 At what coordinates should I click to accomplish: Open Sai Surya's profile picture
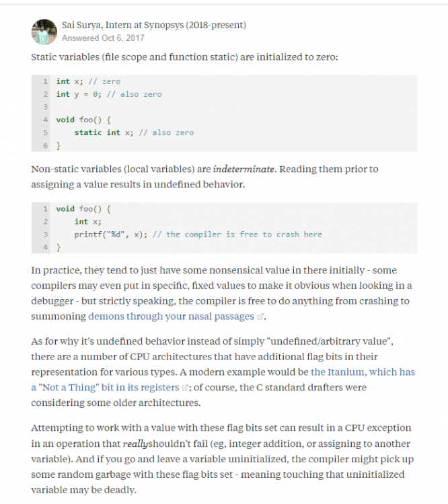pyautogui.click(x=44, y=32)
